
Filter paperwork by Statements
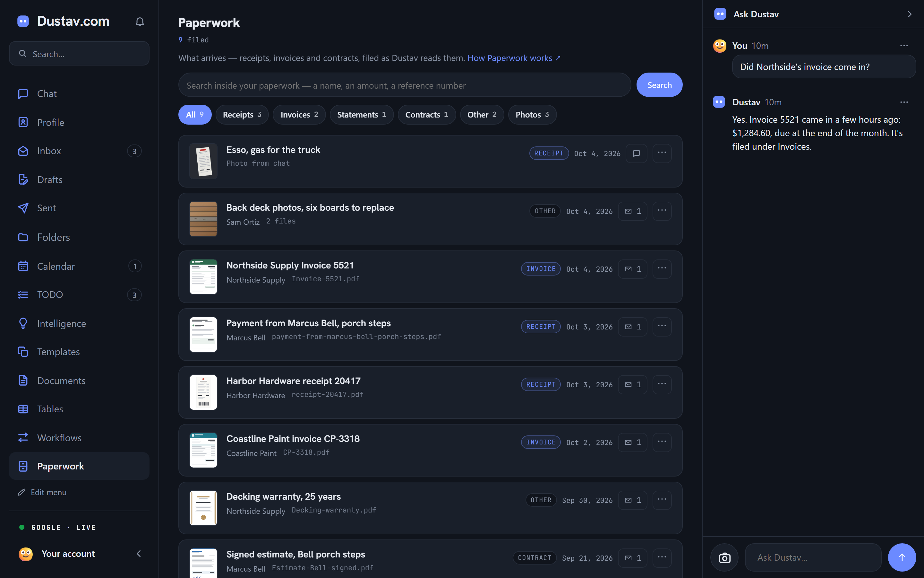362,115
